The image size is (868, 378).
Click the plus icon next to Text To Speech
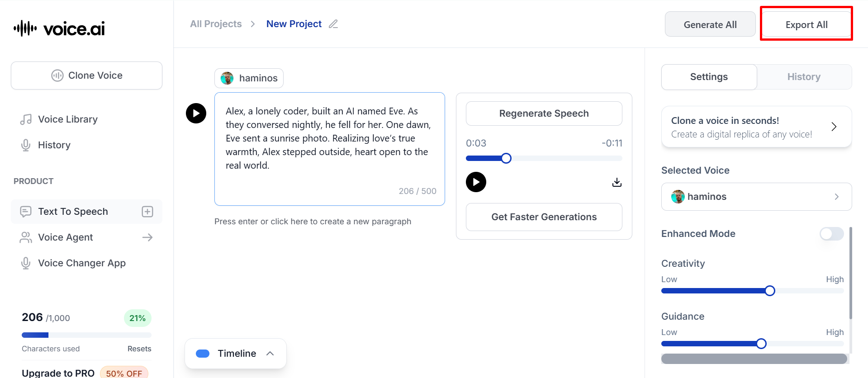point(147,212)
